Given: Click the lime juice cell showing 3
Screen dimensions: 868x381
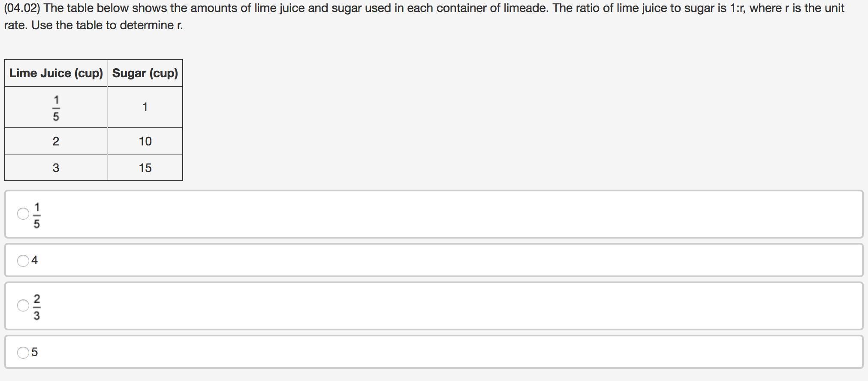Looking at the screenshot, I should coord(56,168).
